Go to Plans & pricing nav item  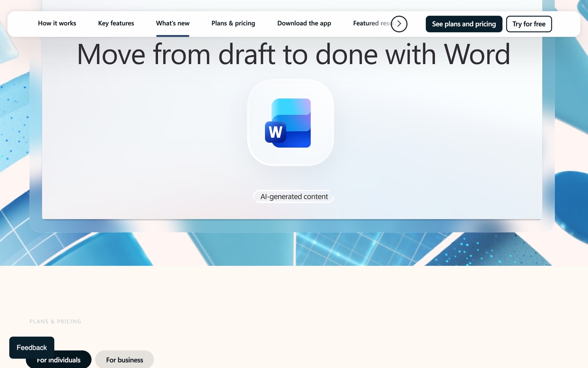(x=233, y=23)
